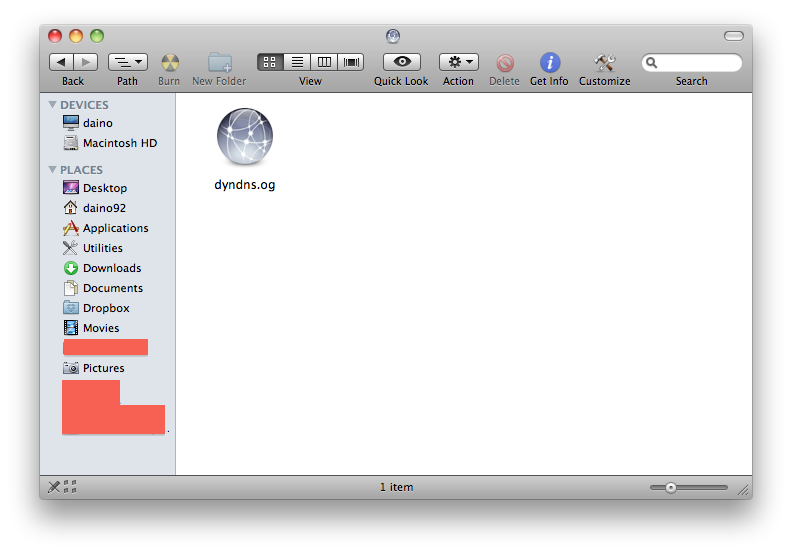Go back with the left arrow button
The height and width of the screenshot is (554, 792).
(x=61, y=62)
